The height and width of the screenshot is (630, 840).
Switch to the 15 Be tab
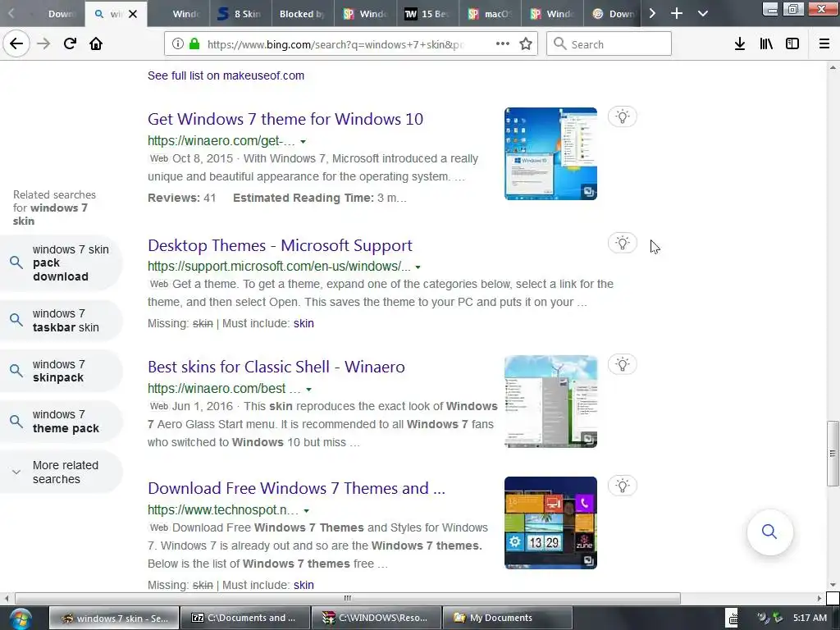coord(427,14)
